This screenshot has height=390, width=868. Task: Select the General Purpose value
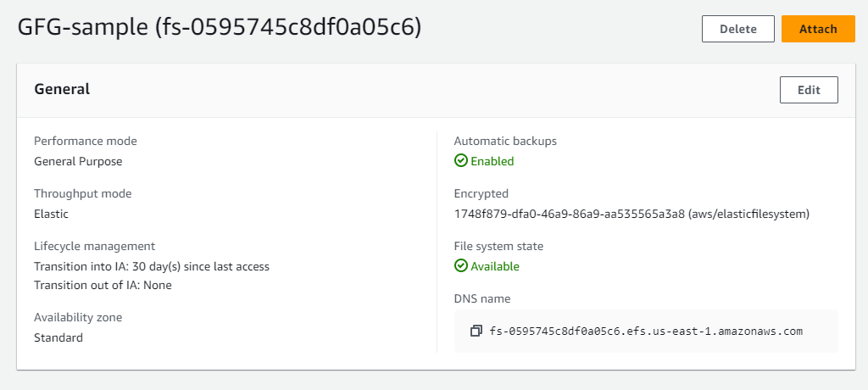click(78, 161)
